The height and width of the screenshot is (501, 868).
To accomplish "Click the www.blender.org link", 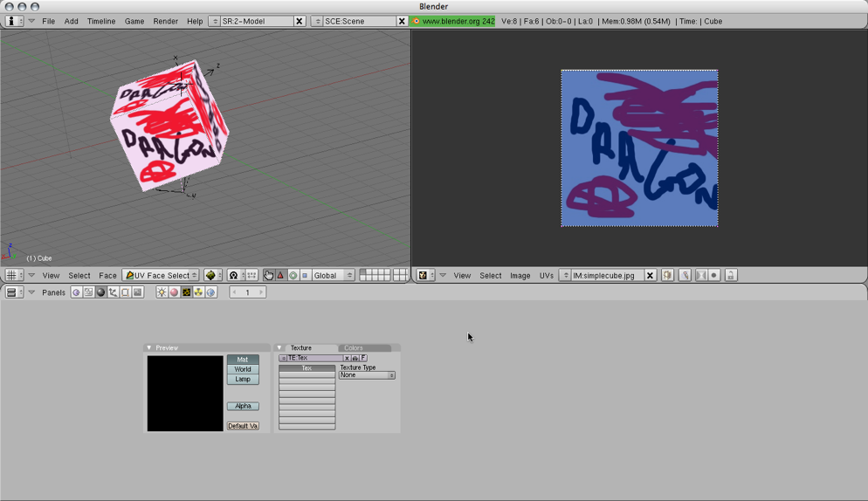I will coord(452,21).
